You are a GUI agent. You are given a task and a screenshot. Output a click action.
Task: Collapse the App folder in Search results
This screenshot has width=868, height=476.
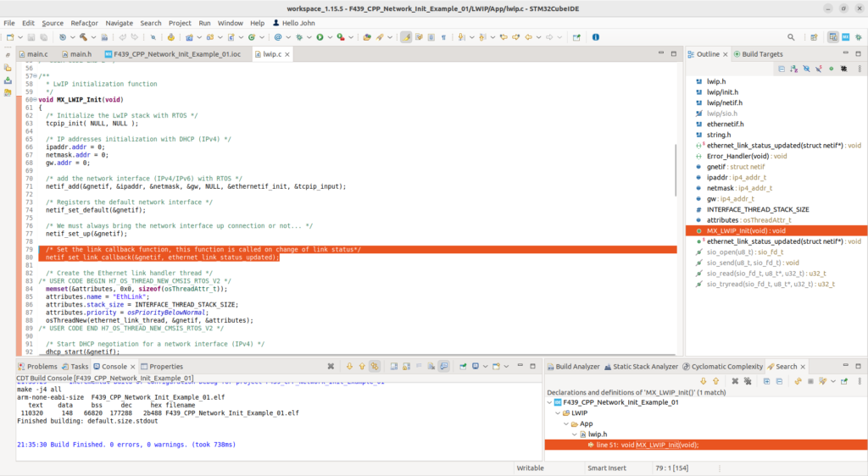[566, 424]
